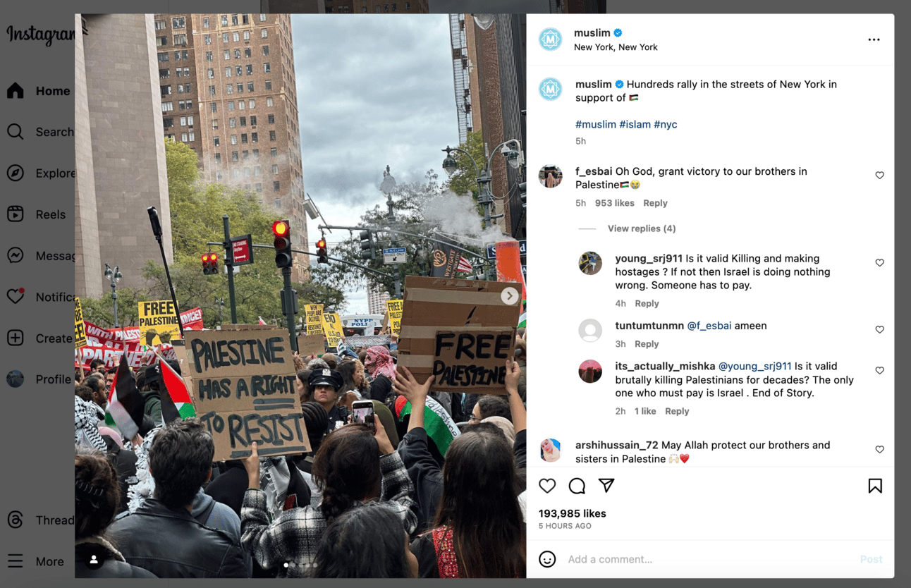The height and width of the screenshot is (588, 911).
Task: Open Reels from the sidebar
Action: click(x=37, y=214)
